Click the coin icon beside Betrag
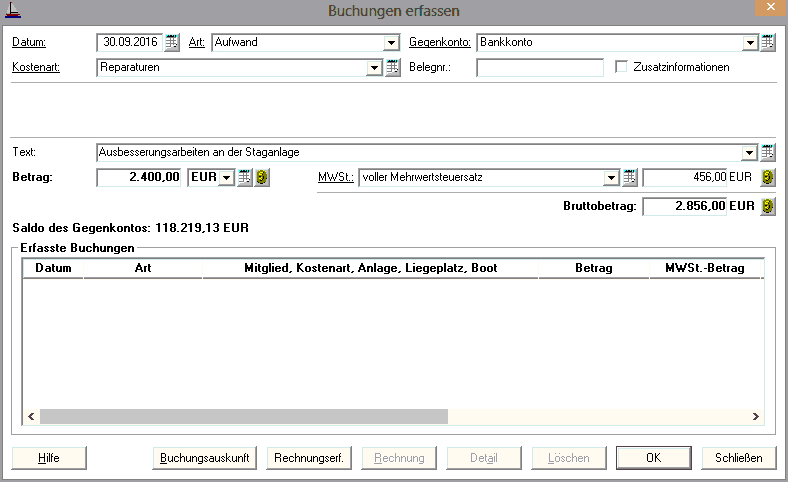788x482 pixels. 262,178
